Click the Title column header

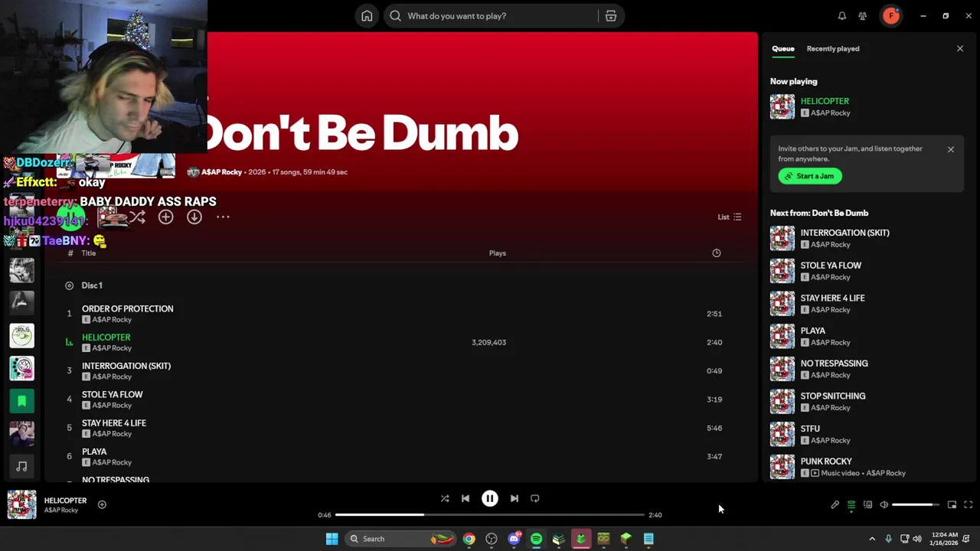(x=89, y=253)
